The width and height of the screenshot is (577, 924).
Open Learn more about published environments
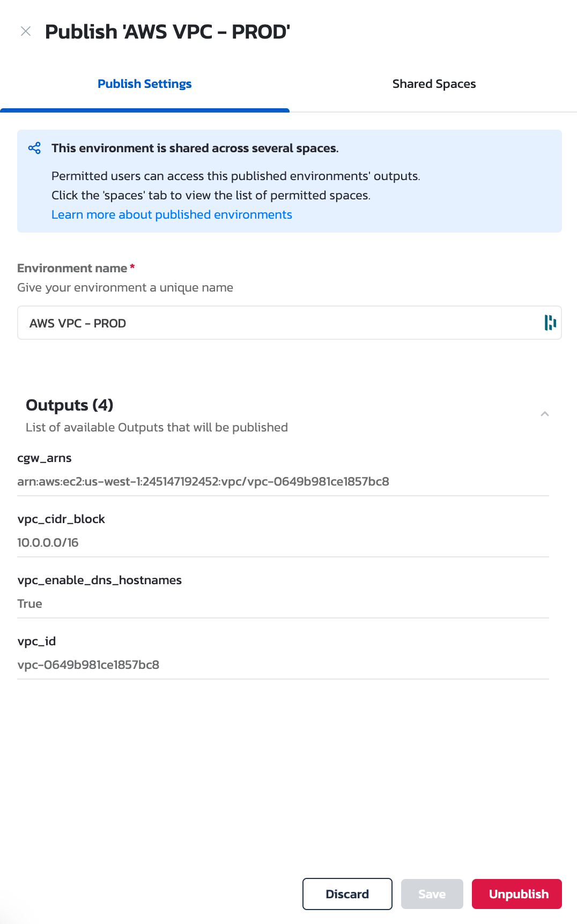172,214
